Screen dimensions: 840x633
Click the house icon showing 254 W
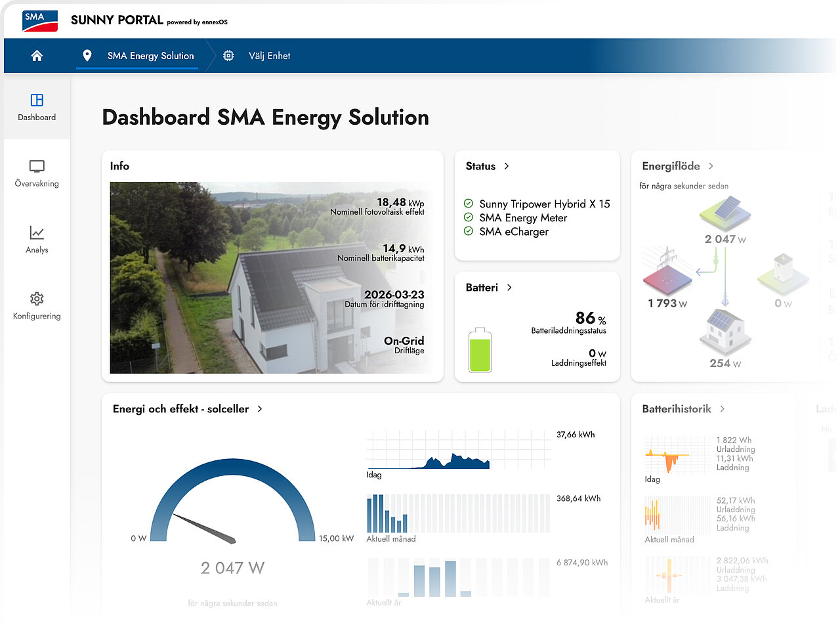click(x=725, y=330)
